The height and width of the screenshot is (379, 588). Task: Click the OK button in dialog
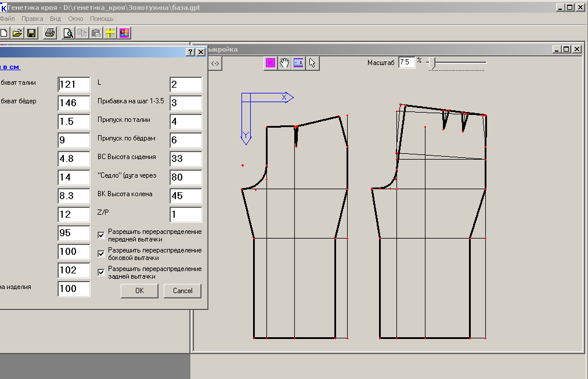coord(139,291)
